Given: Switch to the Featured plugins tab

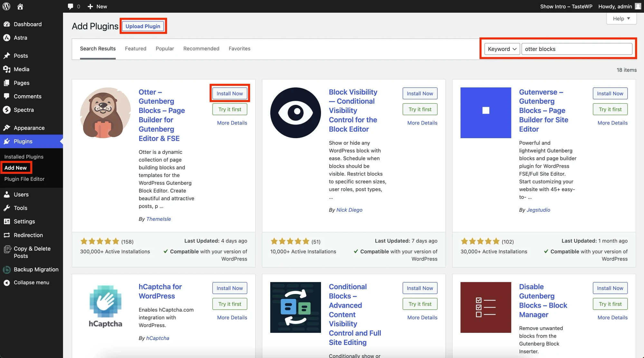Looking at the screenshot, I should (x=135, y=49).
